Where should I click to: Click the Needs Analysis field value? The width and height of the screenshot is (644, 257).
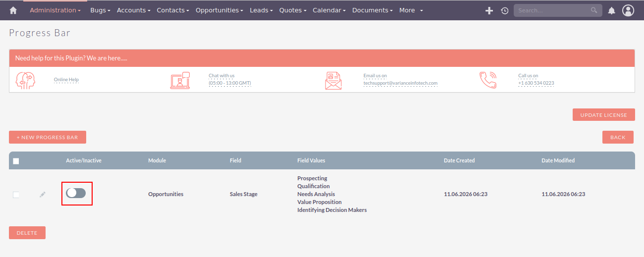[316, 194]
